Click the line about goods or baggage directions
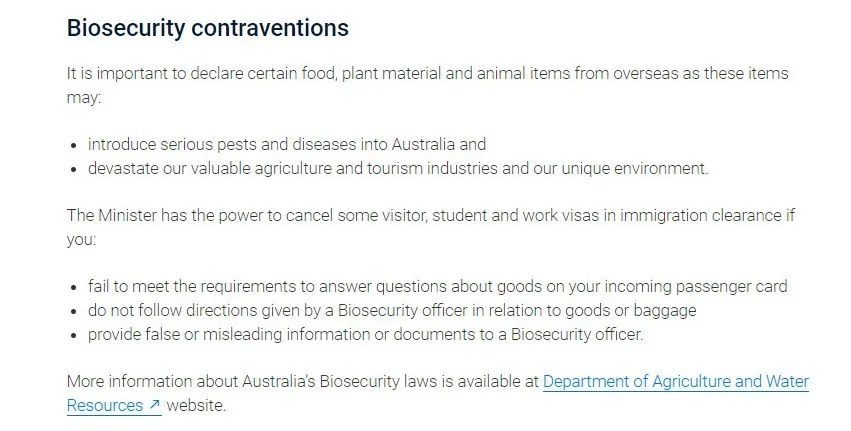851x431 pixels. [392, 310]
